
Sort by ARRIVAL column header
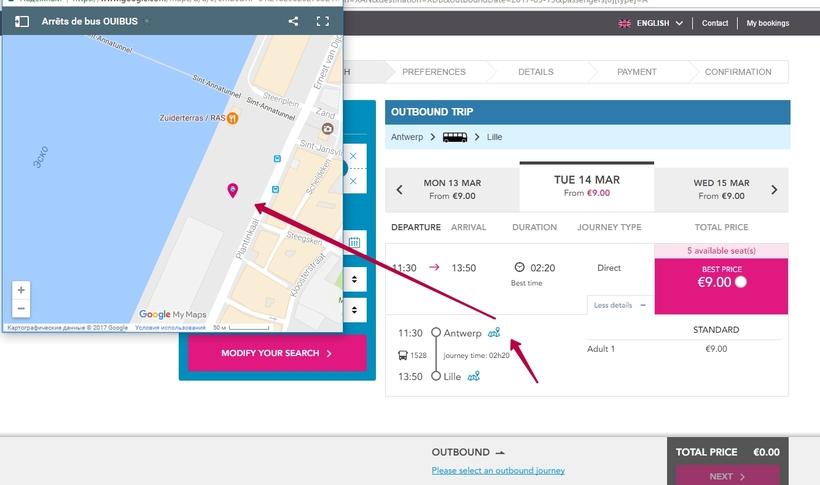pyautogui.click(x=469, y=227)
